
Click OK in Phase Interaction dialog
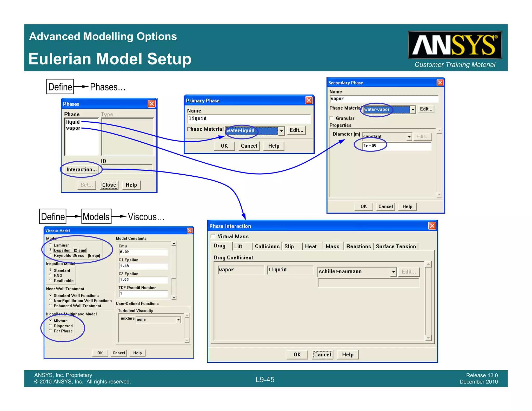point(297,355)
